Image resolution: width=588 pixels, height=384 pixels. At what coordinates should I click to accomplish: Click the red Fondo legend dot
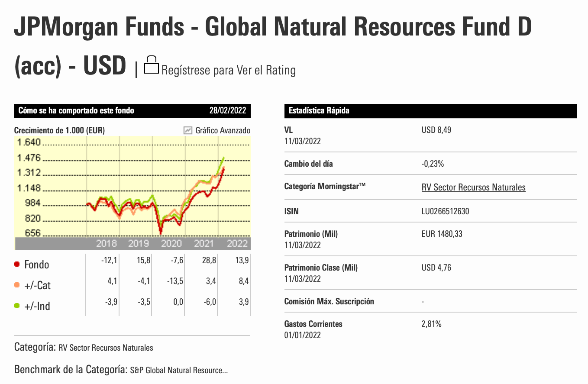(17, 264)
